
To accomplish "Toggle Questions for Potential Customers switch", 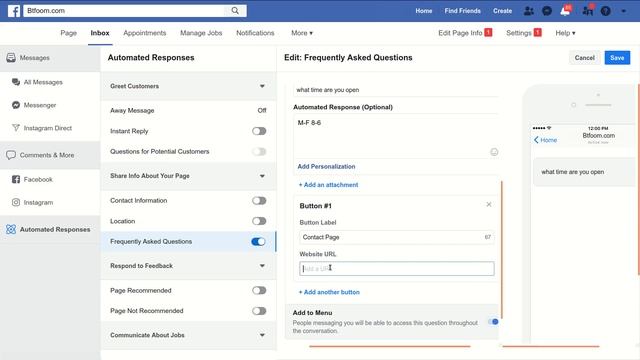I will click(259, 151).
